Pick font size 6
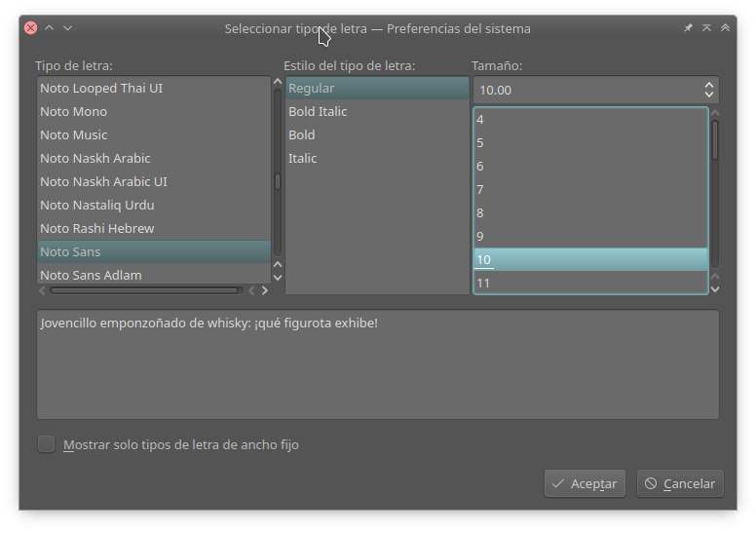The height and width of the screenshot is (533, 756). point(590,167)
